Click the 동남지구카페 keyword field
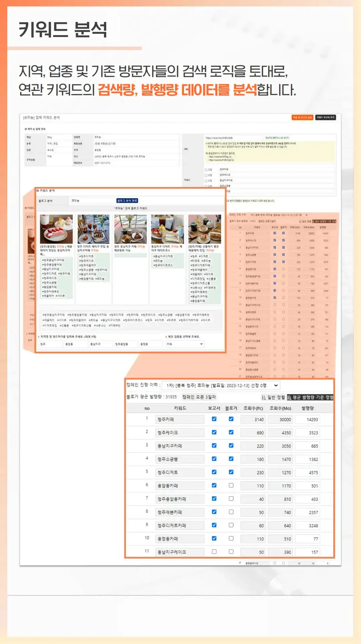Screen dimensions: 361x644 pyautogui.click(x=180, y=446)
